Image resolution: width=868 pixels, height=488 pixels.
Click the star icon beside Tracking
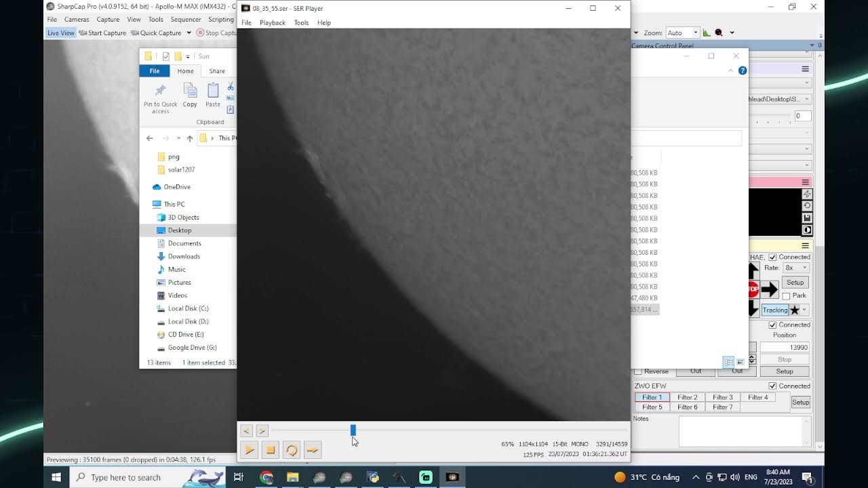(x=795, y=310)
